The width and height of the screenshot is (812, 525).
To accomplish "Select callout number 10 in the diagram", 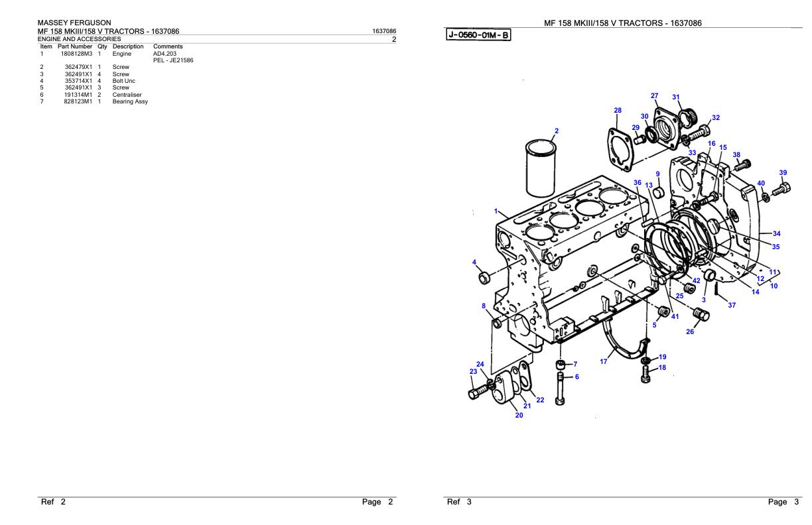I will click(774, 286).
